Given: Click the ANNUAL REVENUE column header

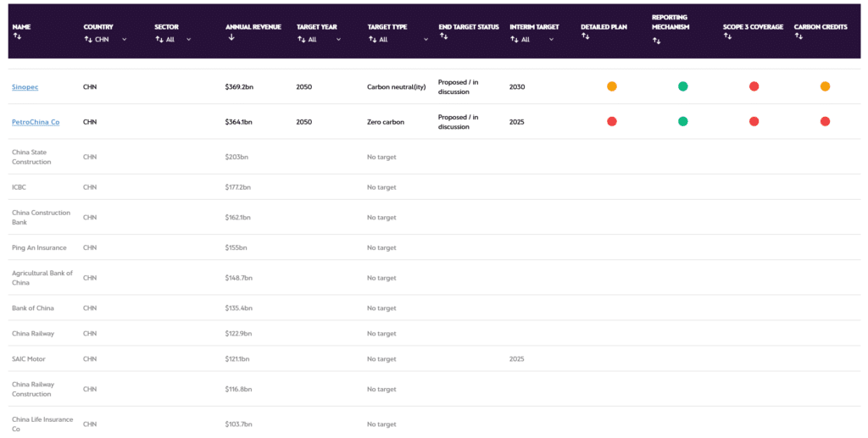Looking at the screenshot, I should (x=253, y=26).
